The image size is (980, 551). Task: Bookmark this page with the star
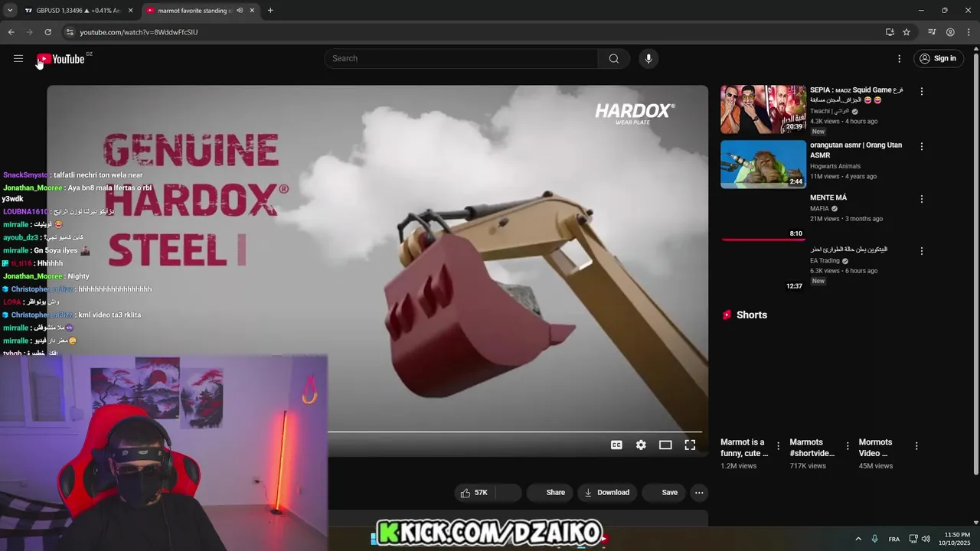[x=906, y=32]
